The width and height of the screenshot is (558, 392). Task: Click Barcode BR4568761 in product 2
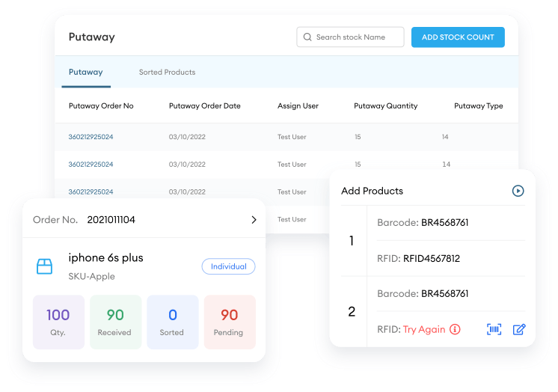pos(423,294)
